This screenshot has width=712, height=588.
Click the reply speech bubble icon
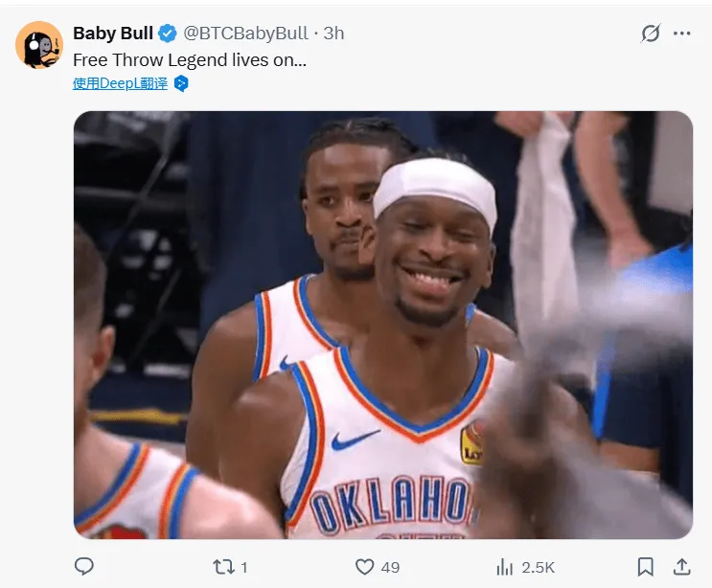(83, 567)
